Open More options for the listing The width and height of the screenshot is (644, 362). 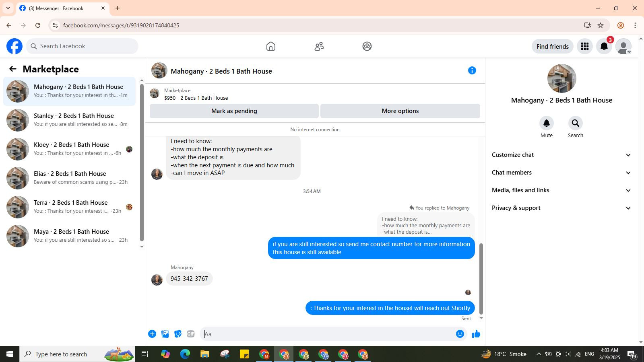(400, 111)
